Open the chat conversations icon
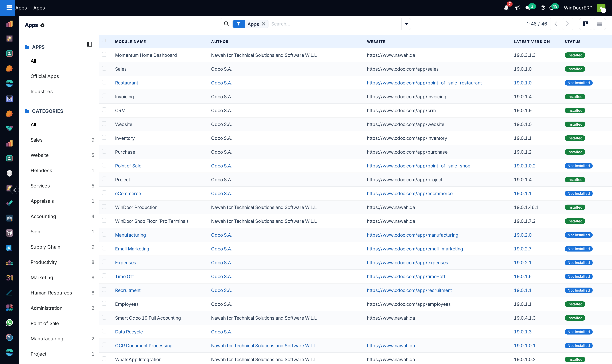612x364 pixels. tap(528, 8)
